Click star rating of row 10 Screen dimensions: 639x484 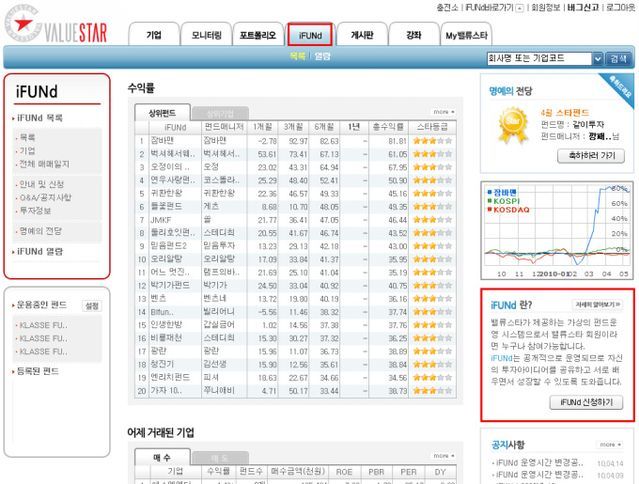pos(432,259)
